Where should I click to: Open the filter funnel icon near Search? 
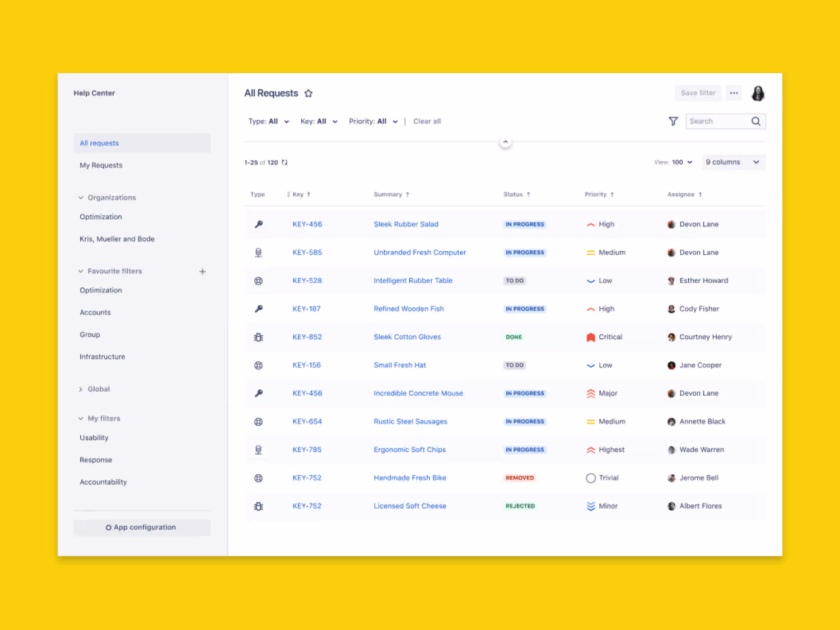tap(673, 122)
